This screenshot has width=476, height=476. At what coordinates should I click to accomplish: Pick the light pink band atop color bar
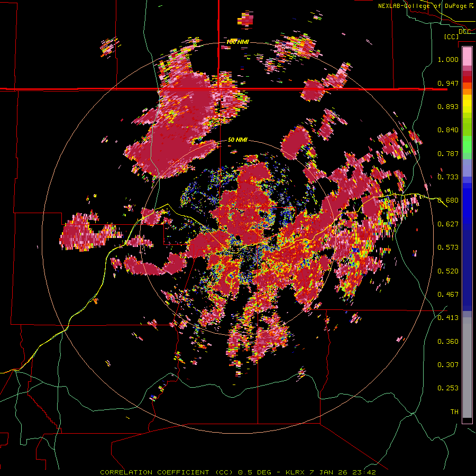point(467,57)
